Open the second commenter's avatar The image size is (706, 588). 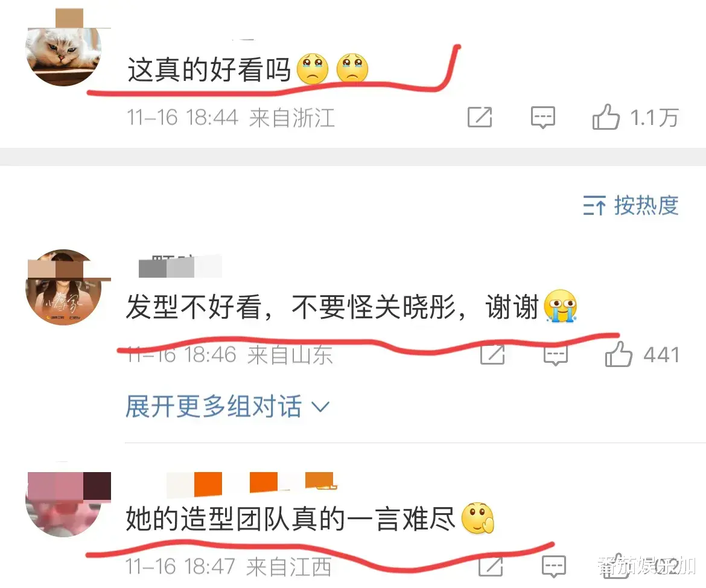tap(63, 287)
